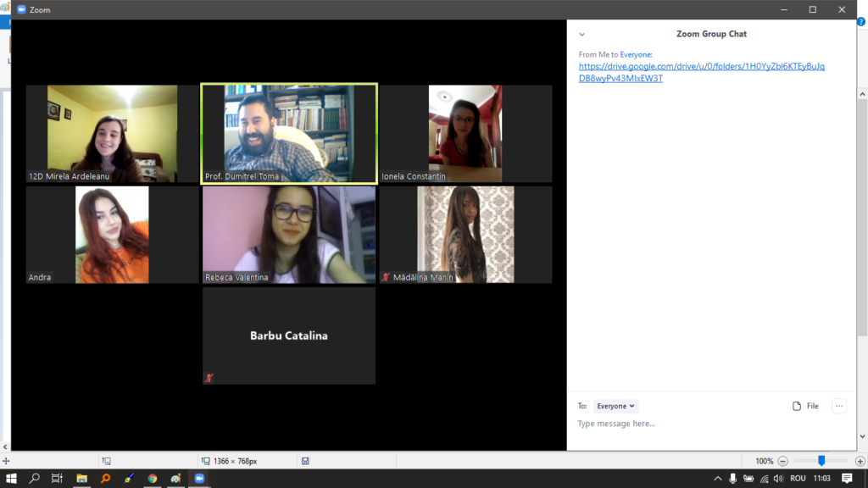Click the zoom-out minus button in the status bar
Viewport: 868px width, 488px height.
[x=782, y=461]
